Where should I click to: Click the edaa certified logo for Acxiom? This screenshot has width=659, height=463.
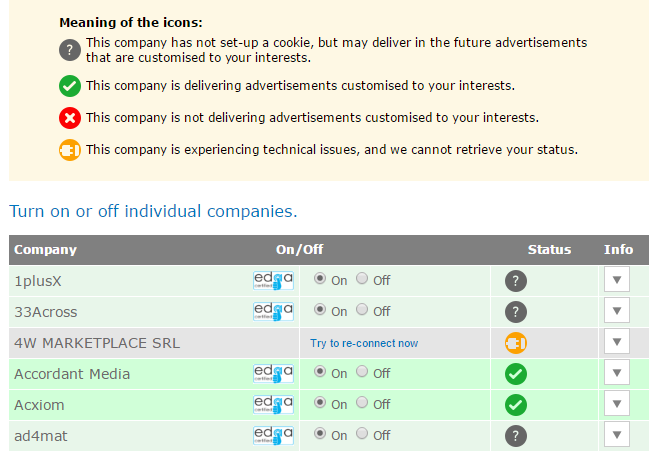273,405
